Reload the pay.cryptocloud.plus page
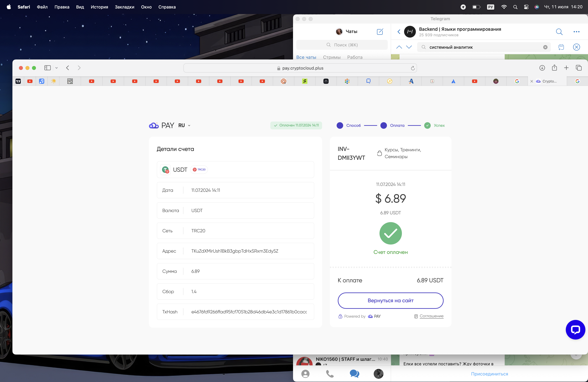 pos(413,68)
